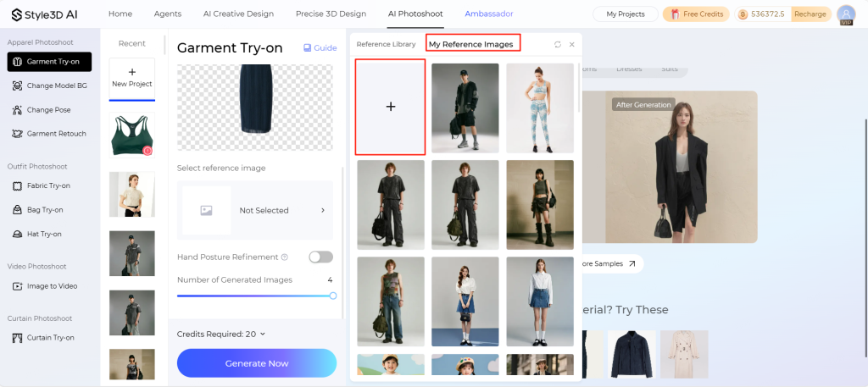This screenshot has height=387, width=868.
Task: Click the Guide book icon
Action: click(x=307, y=48)
